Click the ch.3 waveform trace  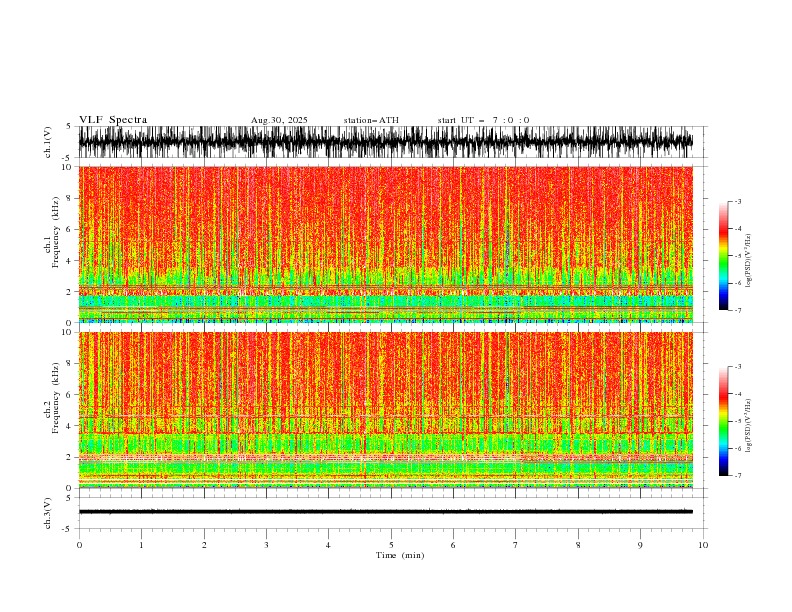pyautogui.click(x=385, y=512)
